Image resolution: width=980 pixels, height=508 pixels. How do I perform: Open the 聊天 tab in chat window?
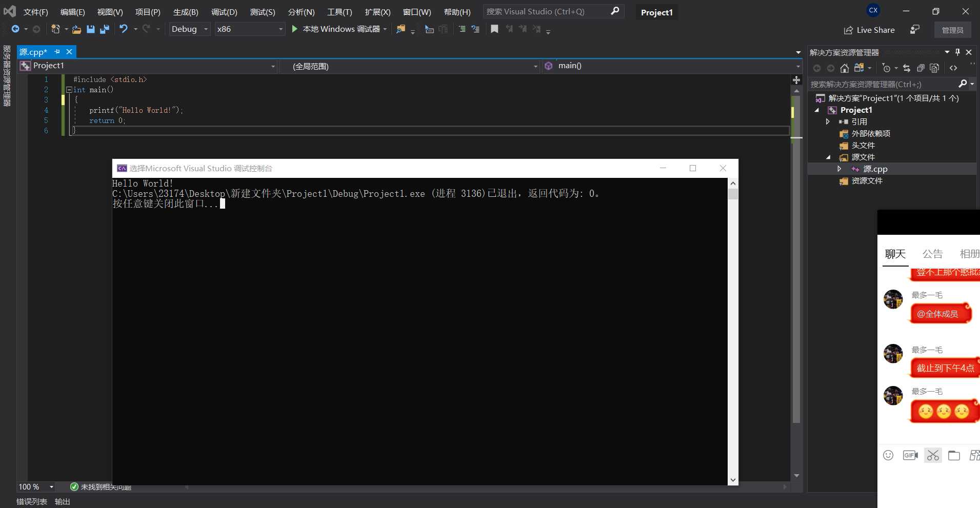(x=895, y=254)
